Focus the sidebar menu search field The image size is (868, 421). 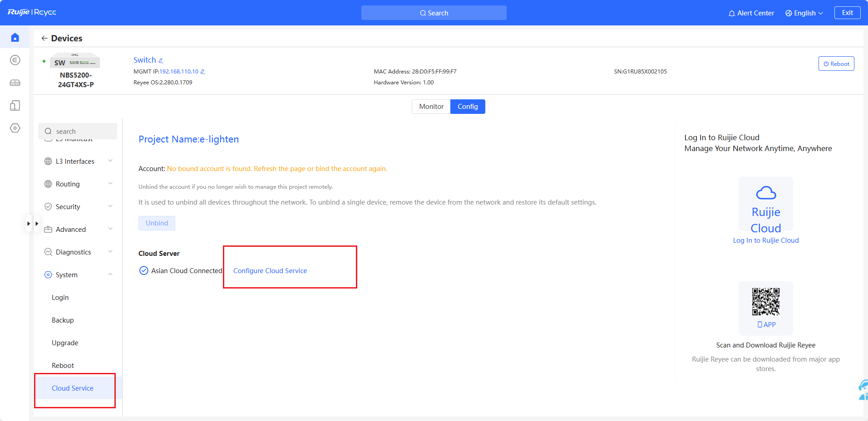(x=78, y=131)
